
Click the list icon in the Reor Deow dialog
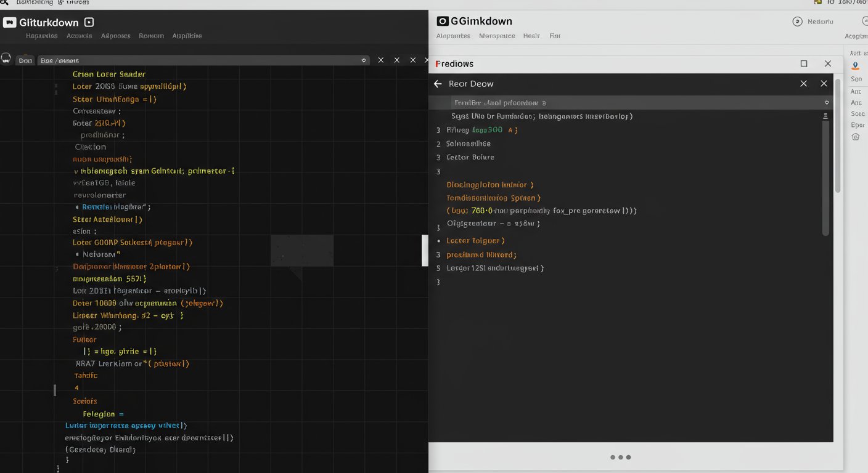(x=825, y=116)
